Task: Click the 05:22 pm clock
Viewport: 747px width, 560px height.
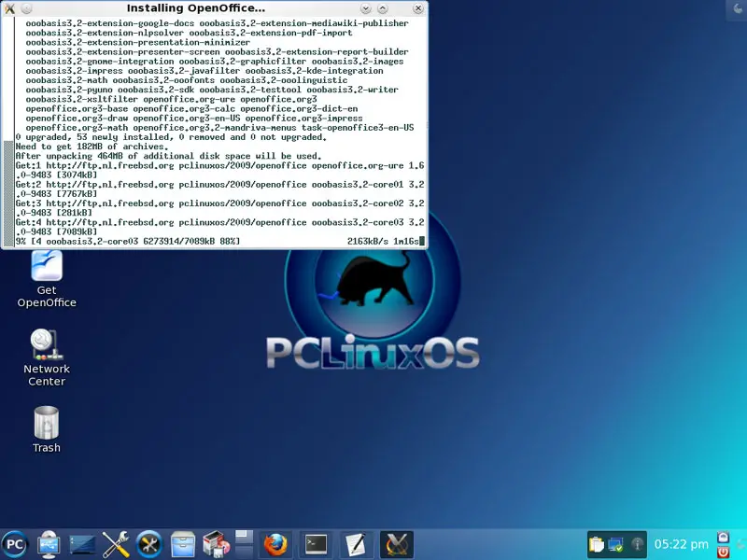Action: coord(681,544)
